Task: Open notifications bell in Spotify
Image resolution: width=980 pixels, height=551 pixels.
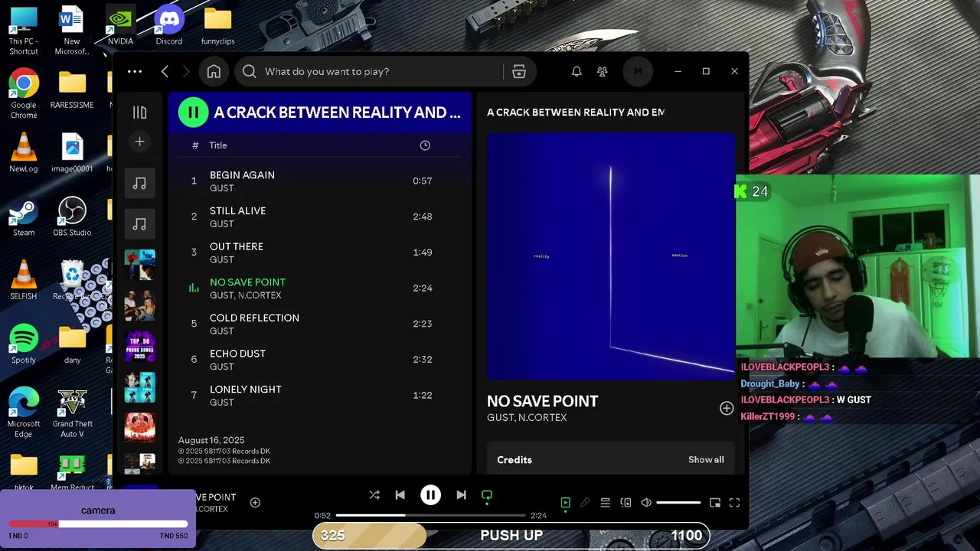Action: (577, 71)
